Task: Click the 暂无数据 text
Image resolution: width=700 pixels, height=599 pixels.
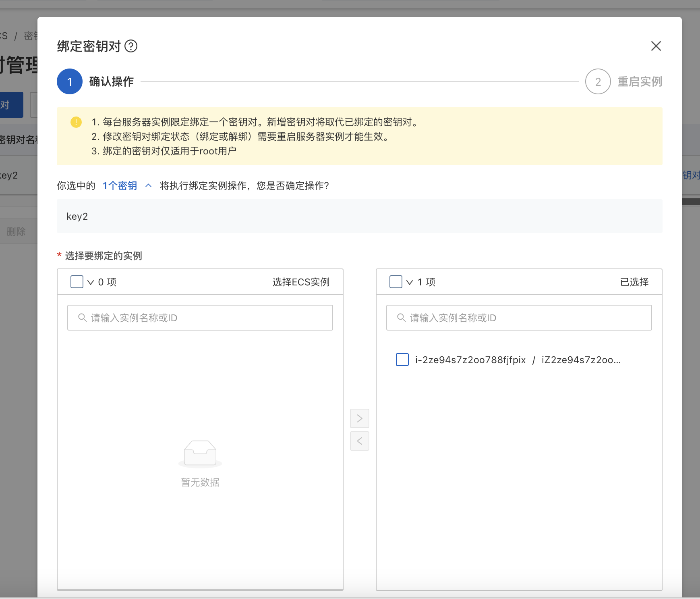Action: click(200, 482)
